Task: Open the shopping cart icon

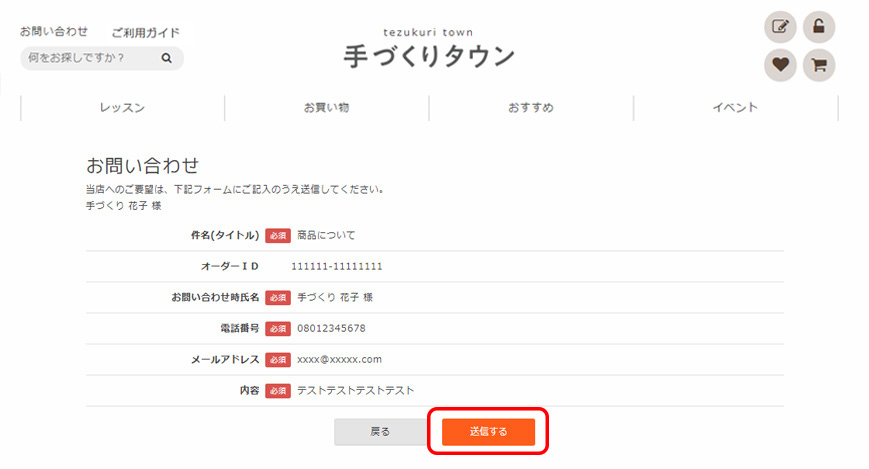Action: coord(818,65)
